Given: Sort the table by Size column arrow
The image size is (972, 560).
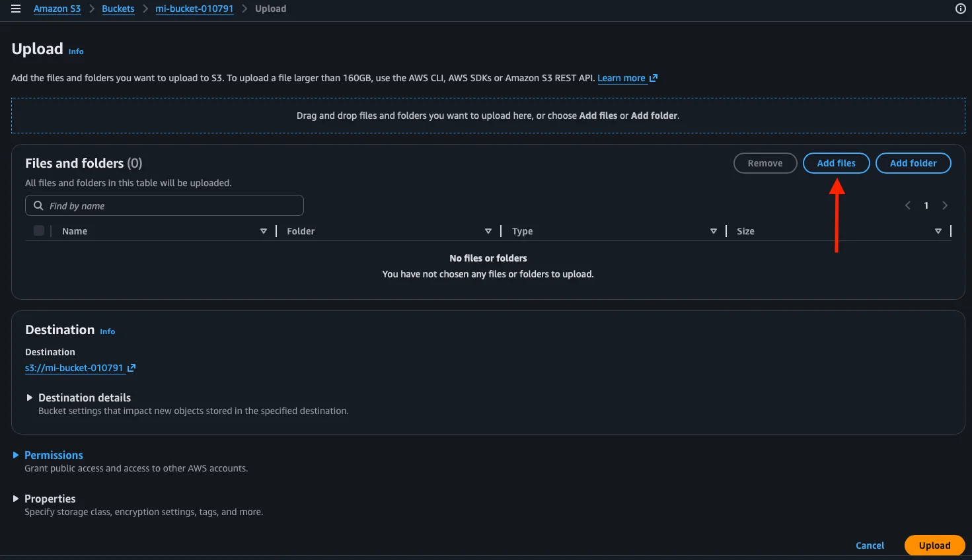Looking at the screenshot, I should coord(938,231).
